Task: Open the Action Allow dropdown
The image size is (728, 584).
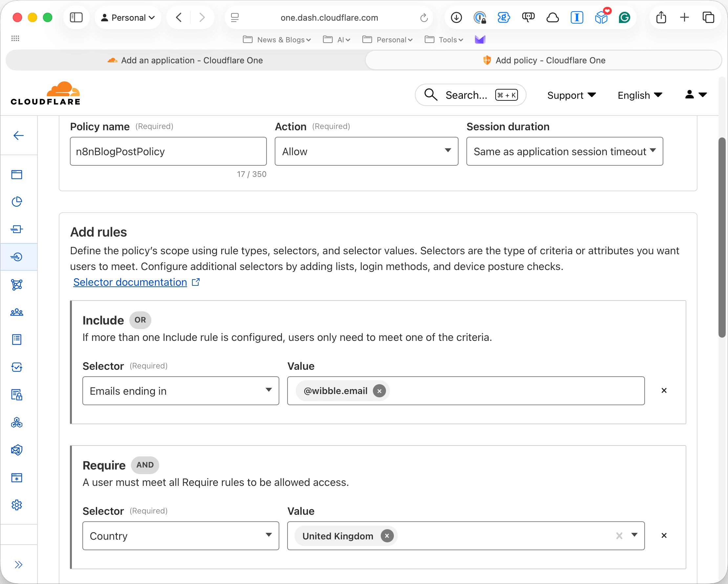Action: [x=366, y=151]
